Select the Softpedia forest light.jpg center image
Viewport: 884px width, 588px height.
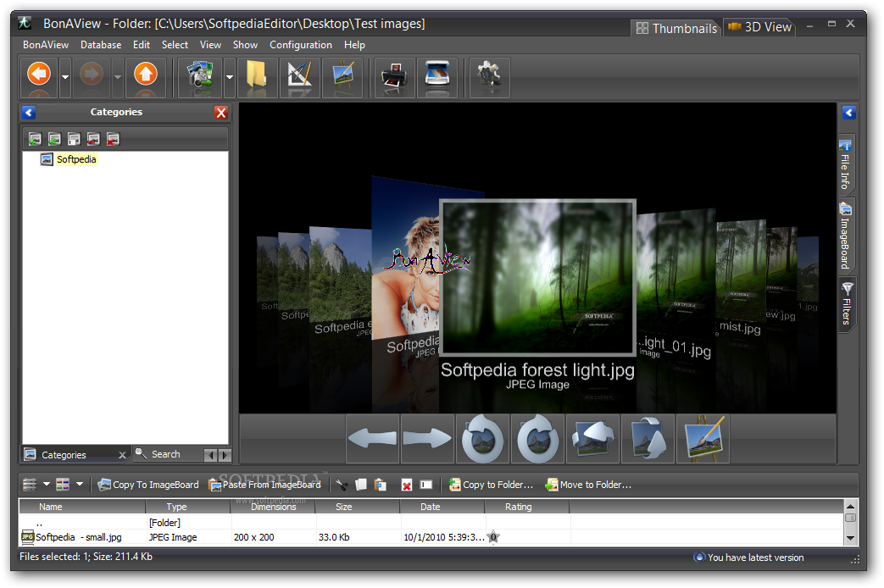point(538,277)
